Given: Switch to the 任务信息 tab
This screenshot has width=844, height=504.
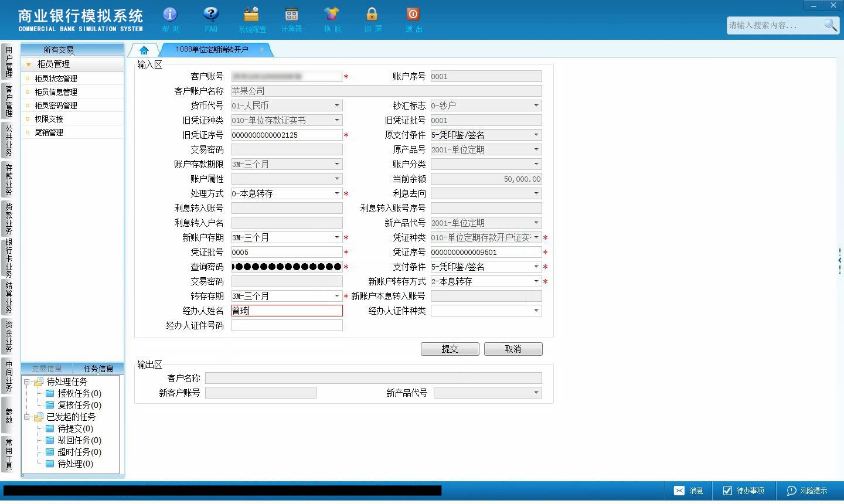Looking at the screenshot, I should 98,369.
